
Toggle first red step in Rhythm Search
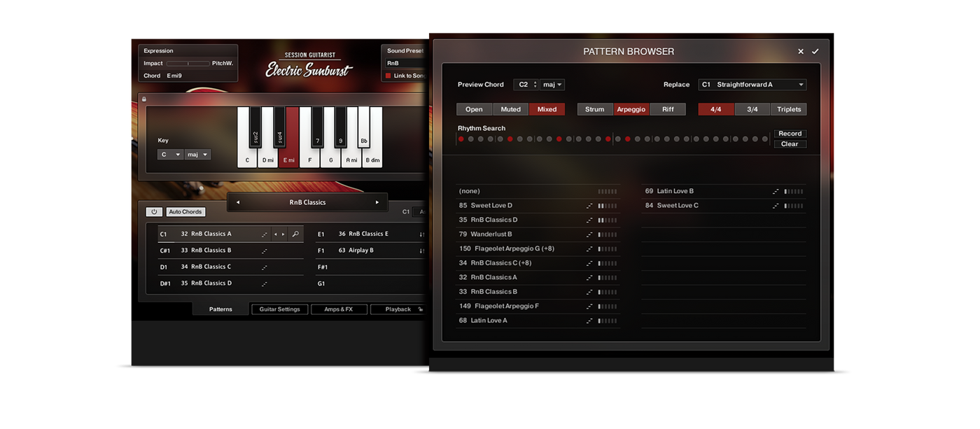461,139
